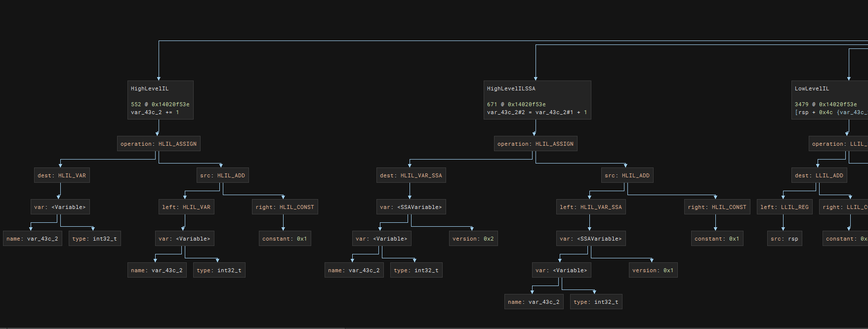Select the HighLevelILSSA root node
Screen dimensions: 868x329
537,100
